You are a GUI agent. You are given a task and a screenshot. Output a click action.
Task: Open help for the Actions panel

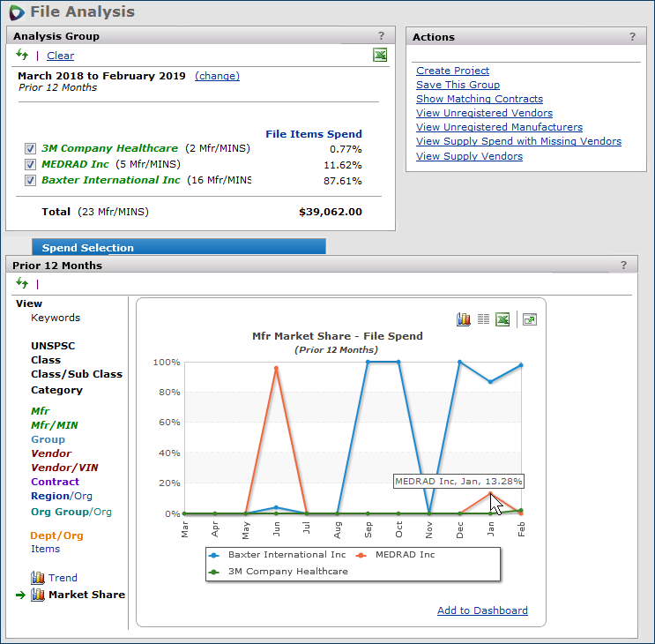point(632,37)
